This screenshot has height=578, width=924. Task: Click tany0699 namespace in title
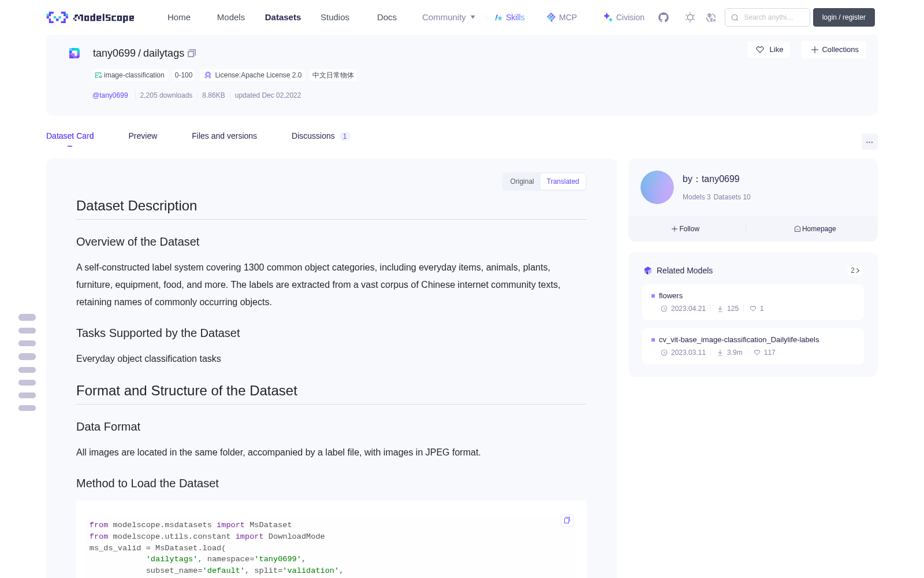[x=114, y=53]
